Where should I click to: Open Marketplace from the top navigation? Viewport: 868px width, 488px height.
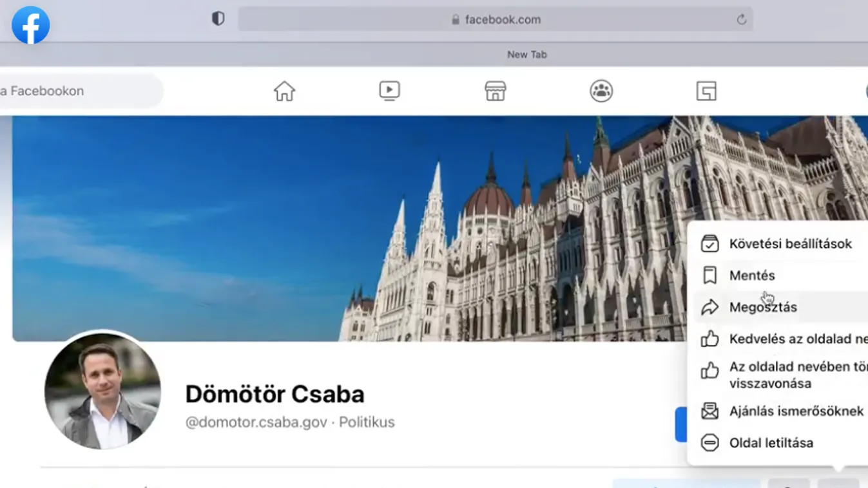(495, 91)
